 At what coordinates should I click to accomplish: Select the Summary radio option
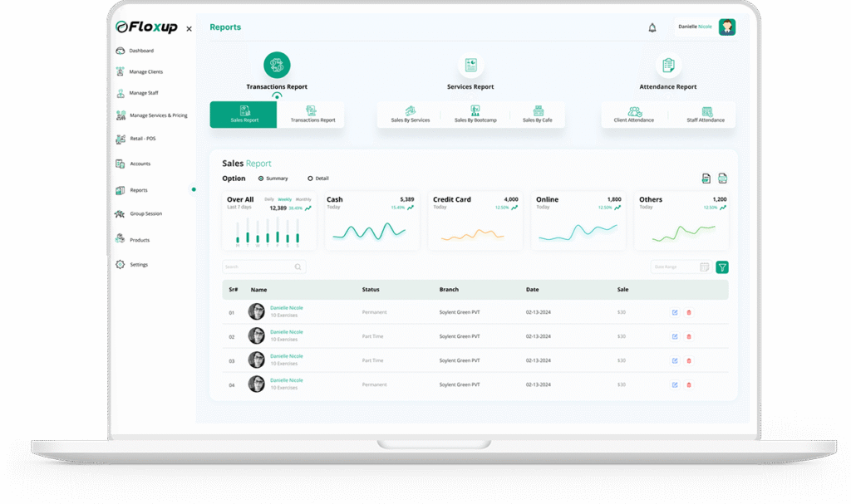click(x=261, y=179)
